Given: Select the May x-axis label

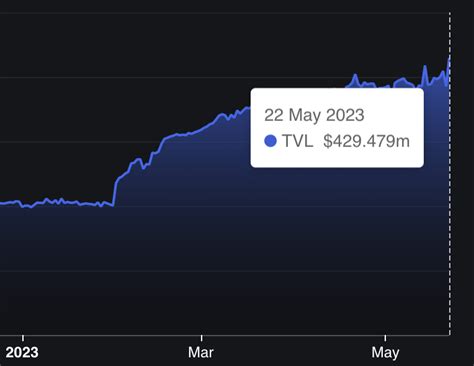Looking at the screenshot, I should tap(385, 353).
